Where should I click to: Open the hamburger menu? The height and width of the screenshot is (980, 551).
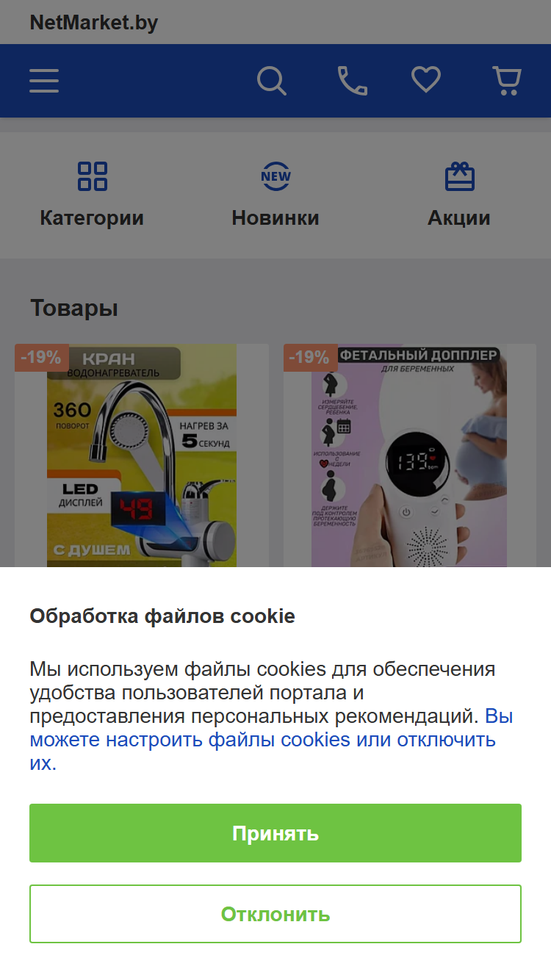[44, 81]
